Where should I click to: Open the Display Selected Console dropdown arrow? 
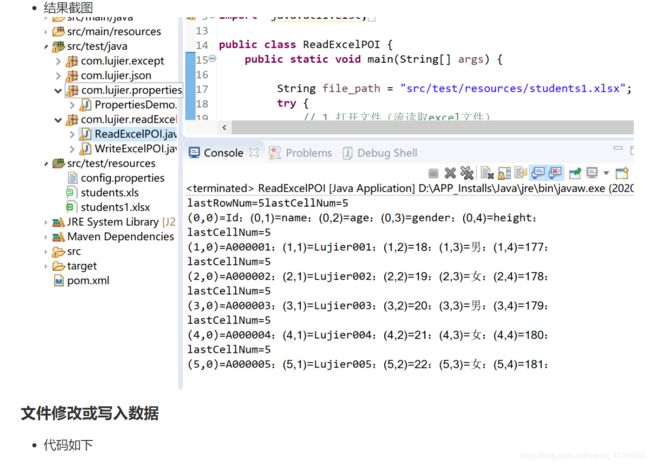point(606,173)
